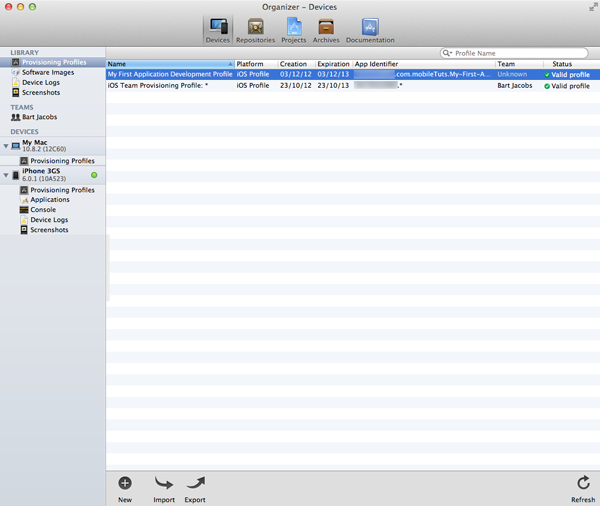Refresh the provisioning profiles list
This screenshot has width=600, height=506.
583,489
